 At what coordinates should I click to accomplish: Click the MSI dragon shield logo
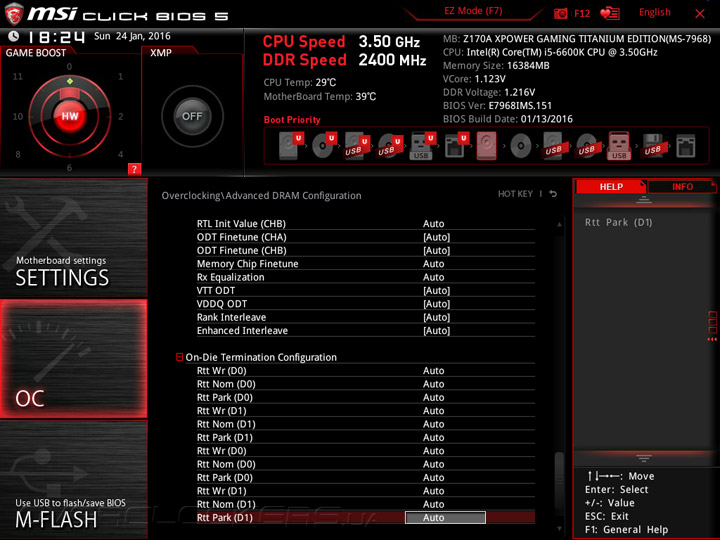14,14
